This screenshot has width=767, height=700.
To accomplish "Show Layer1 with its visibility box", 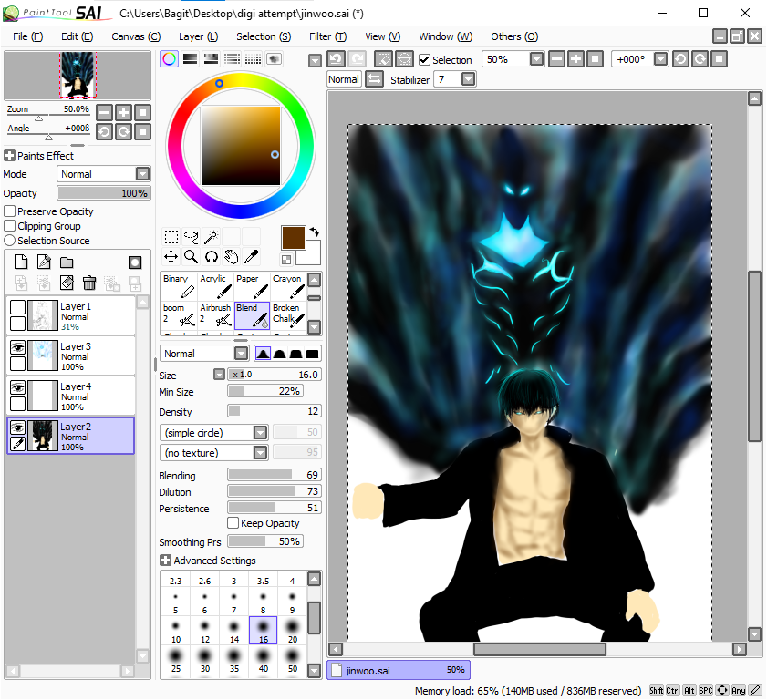I will point(17,307).
